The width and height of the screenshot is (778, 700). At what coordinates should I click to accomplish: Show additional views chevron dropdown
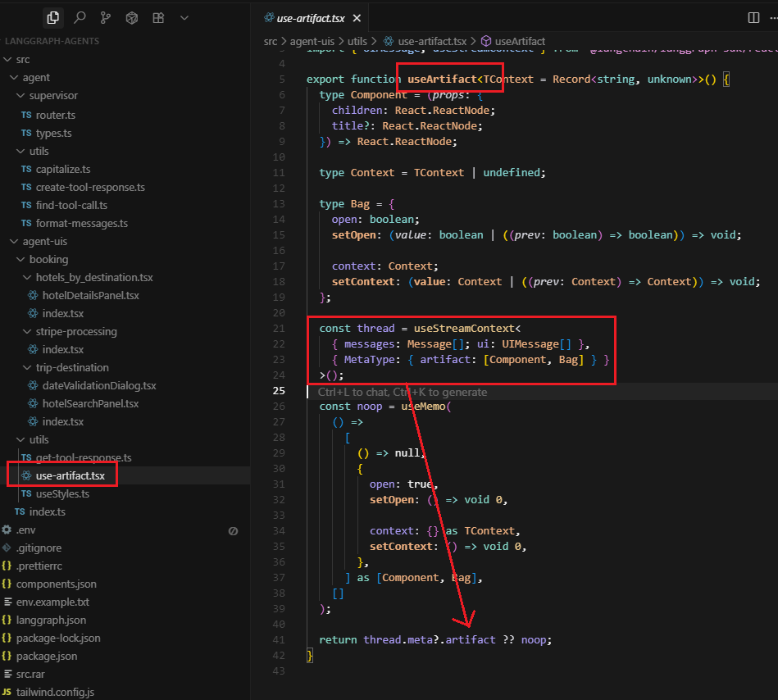tap(184, 17)
